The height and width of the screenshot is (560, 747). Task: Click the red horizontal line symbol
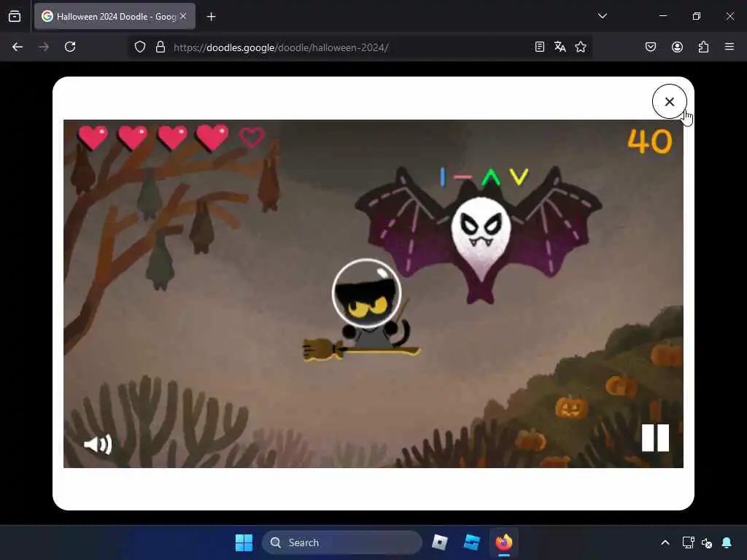click(462, 176)
